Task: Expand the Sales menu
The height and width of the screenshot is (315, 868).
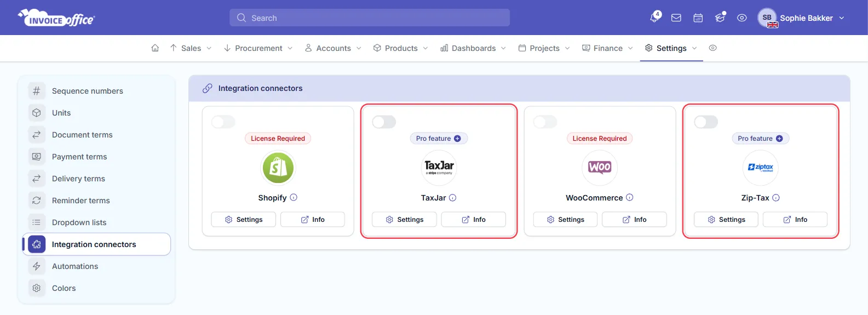Action: [x=191, y=48]
